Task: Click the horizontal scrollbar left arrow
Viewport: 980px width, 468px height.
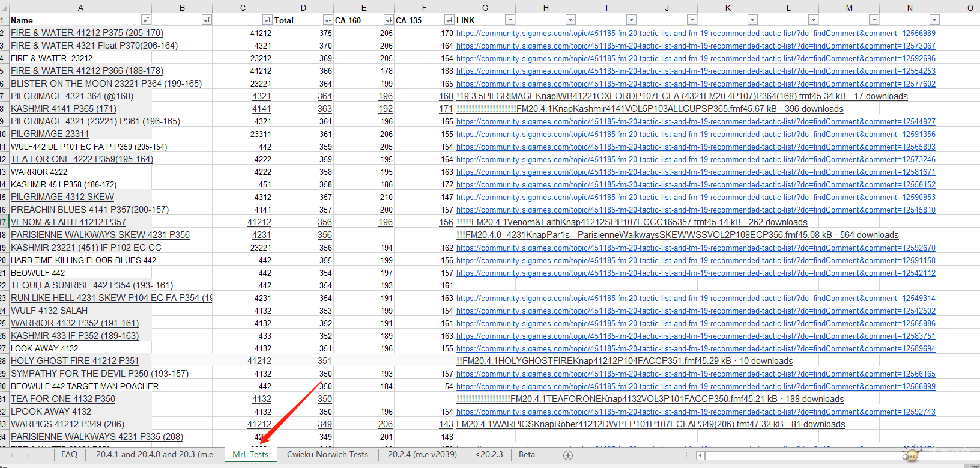Action: click(700, 455)
